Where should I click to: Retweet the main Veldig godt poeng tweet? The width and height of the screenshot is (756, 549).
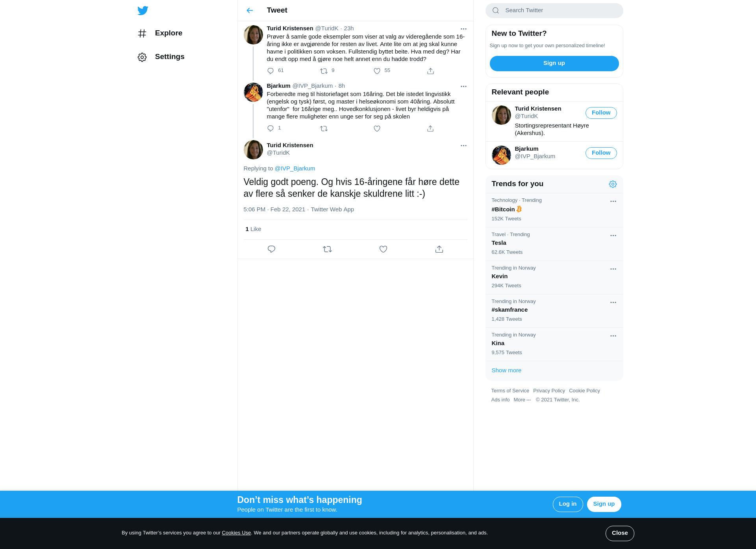click(x=327, y=249)
